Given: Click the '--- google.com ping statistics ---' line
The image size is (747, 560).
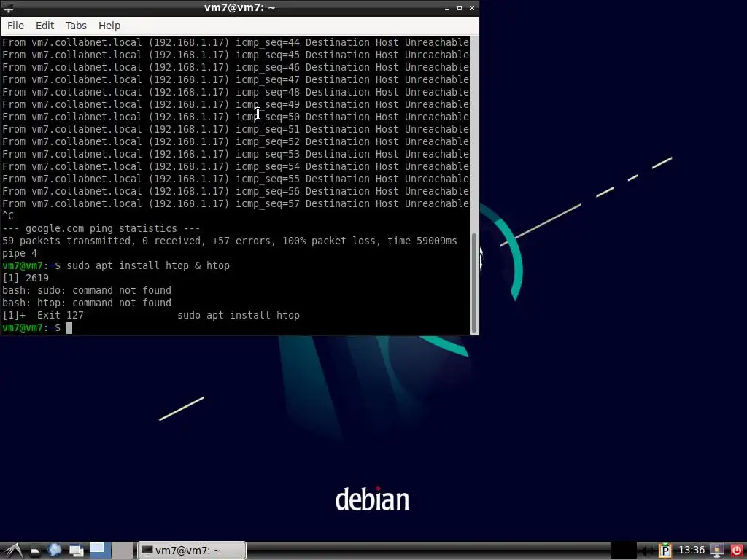Looking at the screenshot, I should pyautogui.click(x=101, y=228).
